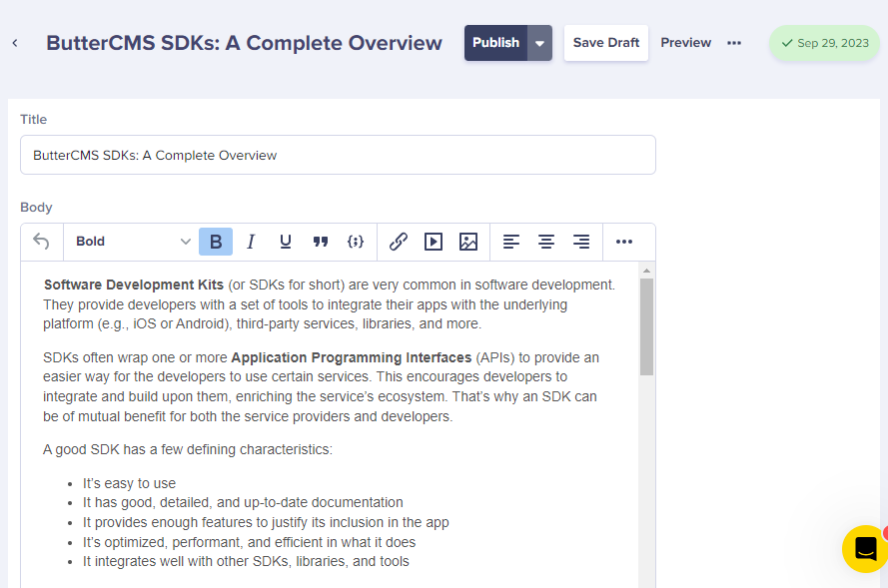Screen dimensions: 888x588
Task: Center align text
Action: tap(546, 242)
